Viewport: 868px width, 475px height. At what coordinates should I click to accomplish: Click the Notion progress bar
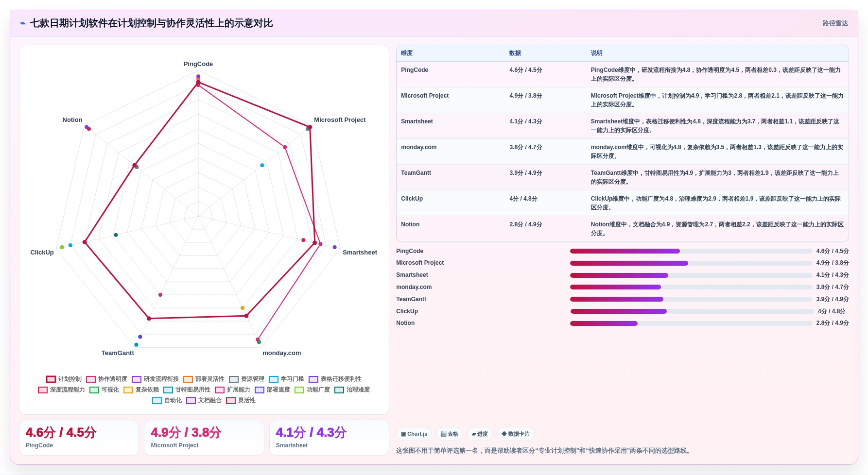click(691, 323)
